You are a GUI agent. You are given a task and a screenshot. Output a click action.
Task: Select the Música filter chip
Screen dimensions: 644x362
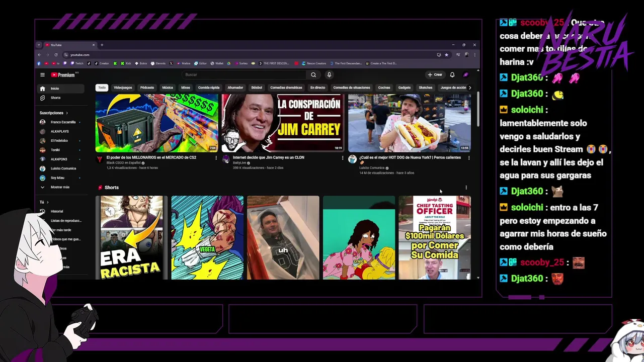168,87
